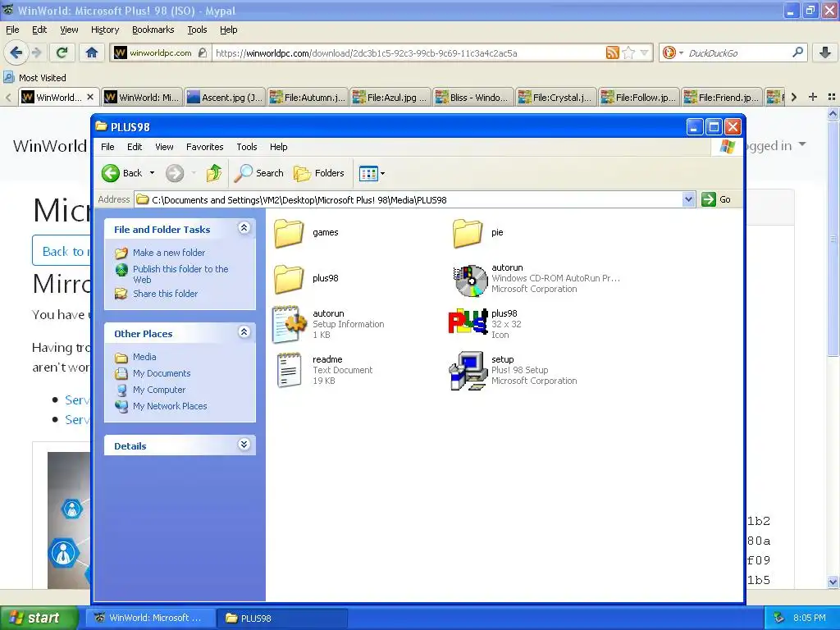
Task: Open Back button history dropdown arrow
Action: pos(152,173)
